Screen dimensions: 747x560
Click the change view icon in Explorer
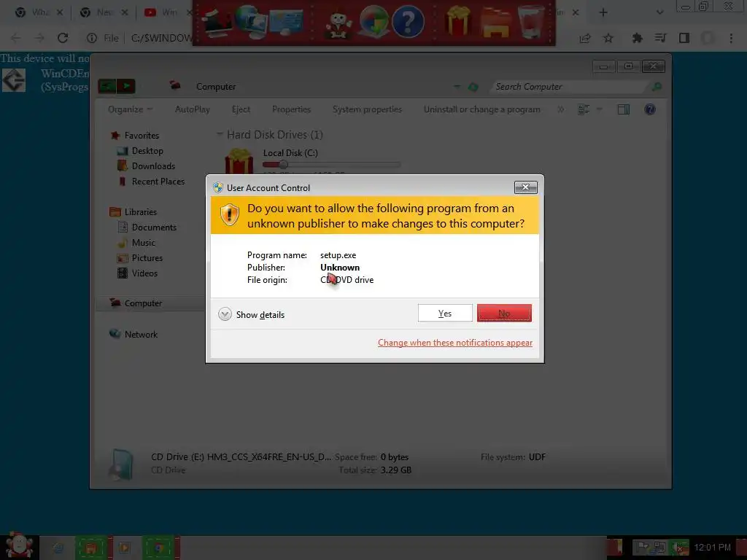(584, 109)
